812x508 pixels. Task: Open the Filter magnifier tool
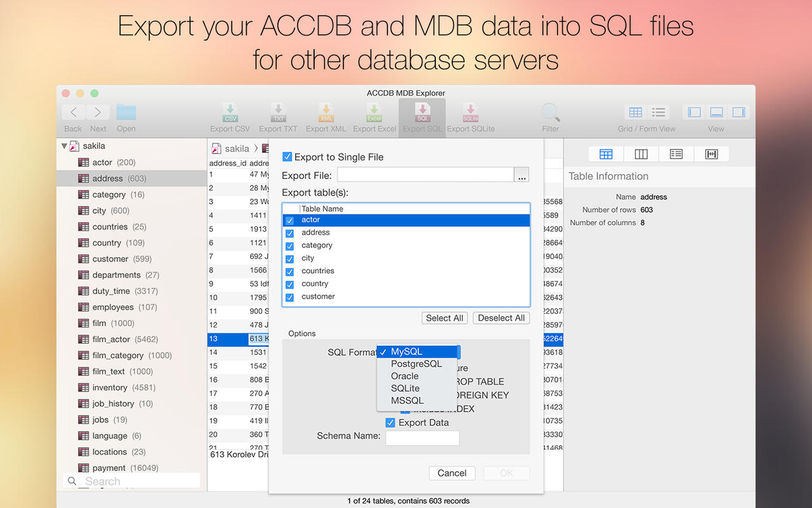coord(550,113)
